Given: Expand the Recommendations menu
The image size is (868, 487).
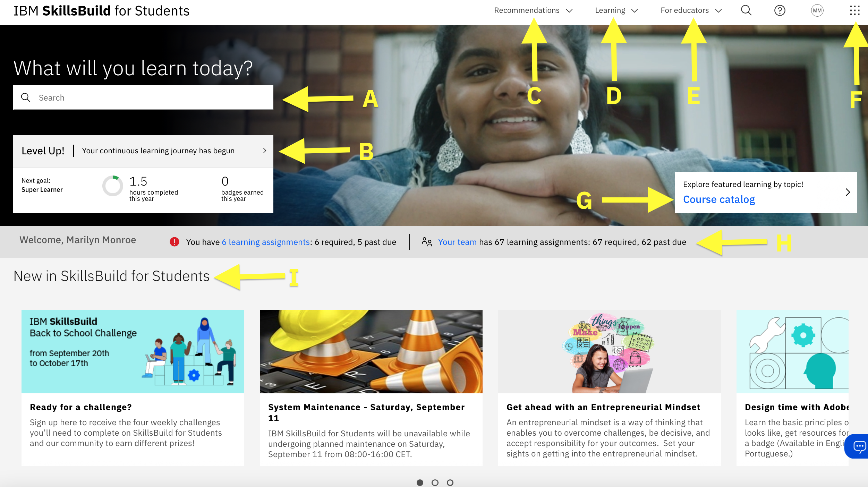Looking at the screenshot, I should tap(533, 10).
